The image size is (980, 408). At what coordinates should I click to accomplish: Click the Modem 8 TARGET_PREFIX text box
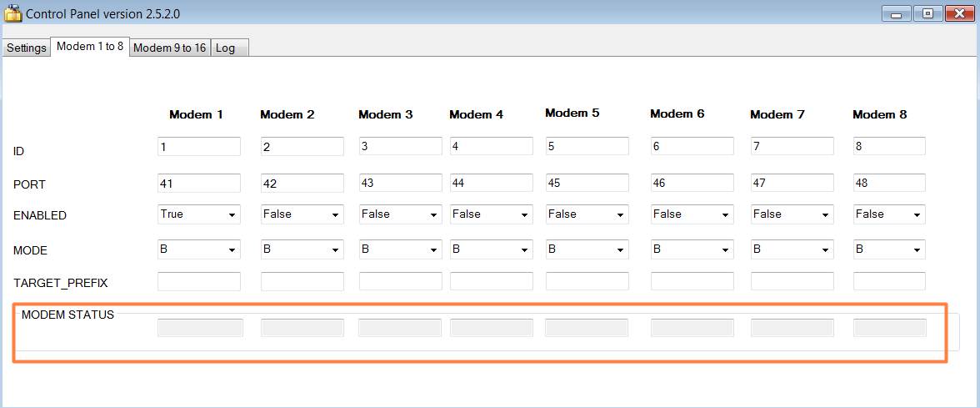pyautogui.click(x=889, y=281)
